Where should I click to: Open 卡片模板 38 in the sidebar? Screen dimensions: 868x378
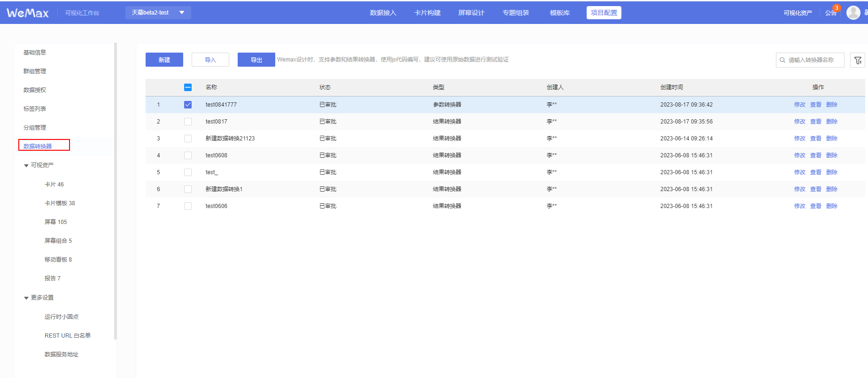(60, 203)
